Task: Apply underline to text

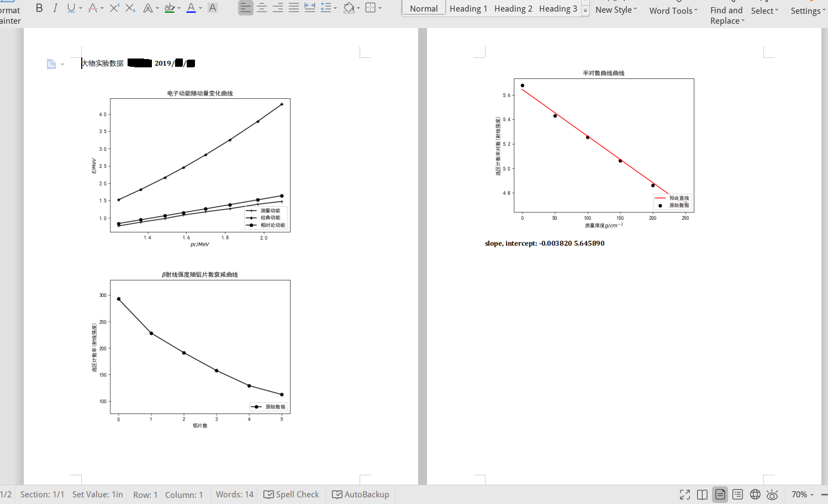Action: (x=71, y=8)
